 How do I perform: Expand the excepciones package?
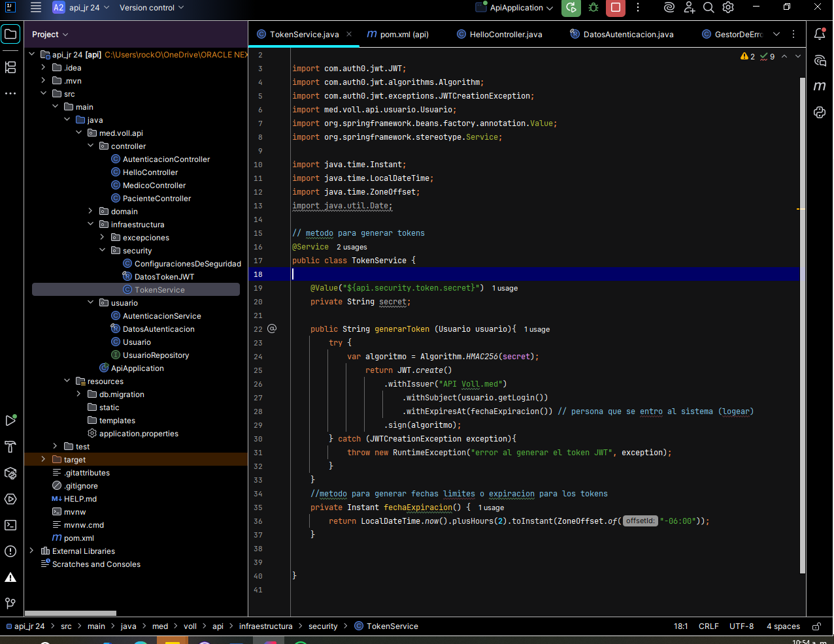point(103,237)
